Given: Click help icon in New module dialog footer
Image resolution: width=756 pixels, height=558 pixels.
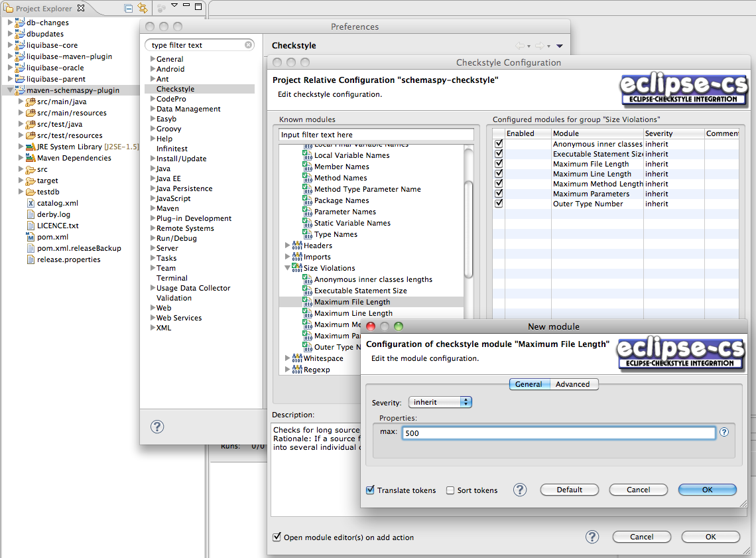Looking at the screenshot, I should 520,490.
